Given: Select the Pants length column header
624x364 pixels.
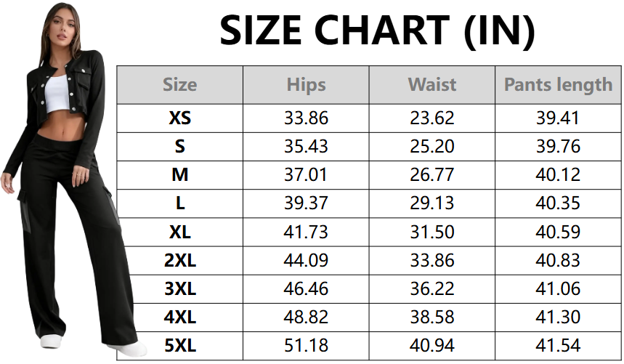Looking at the screenshot, I should [x=558, y=84].
